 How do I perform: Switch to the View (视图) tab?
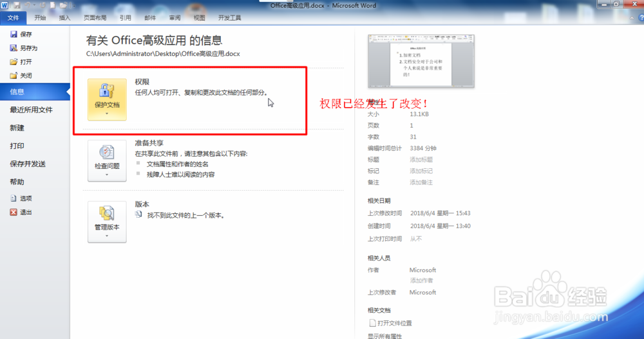[199, 17]
